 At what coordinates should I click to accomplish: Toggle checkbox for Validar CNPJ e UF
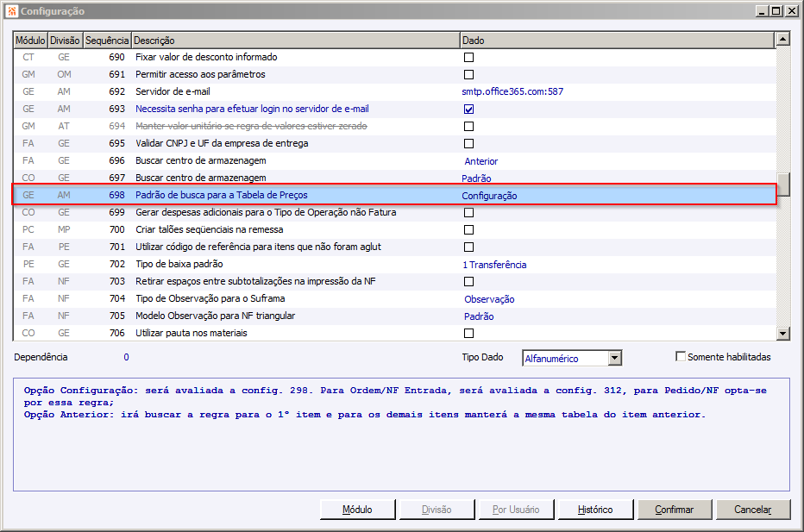468,143
